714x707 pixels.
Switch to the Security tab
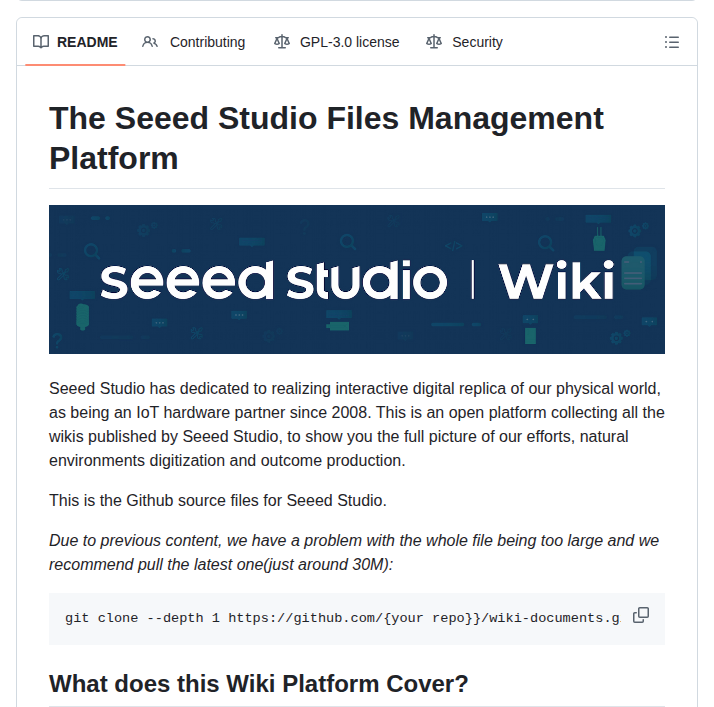[464, 42]
